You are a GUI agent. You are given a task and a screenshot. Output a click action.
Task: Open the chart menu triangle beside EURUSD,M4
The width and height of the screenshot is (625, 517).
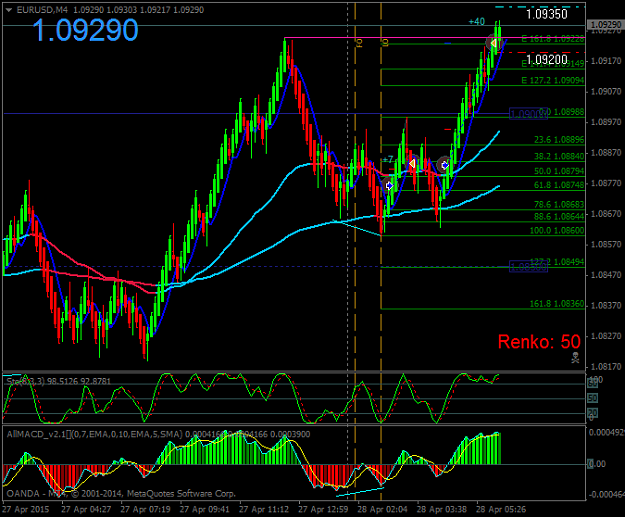[x=9, y=10]
